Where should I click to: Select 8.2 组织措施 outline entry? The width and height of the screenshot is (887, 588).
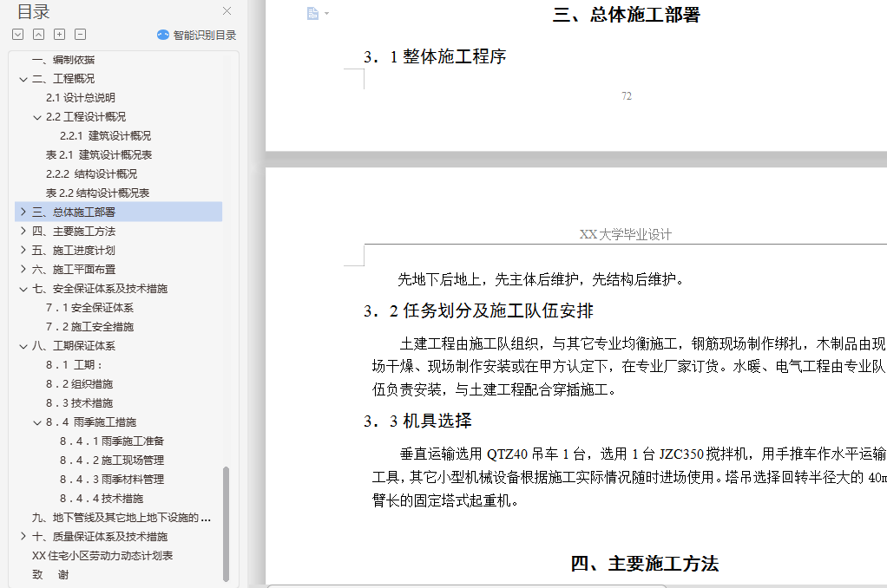pyautogui.click(x=79, y=384)
